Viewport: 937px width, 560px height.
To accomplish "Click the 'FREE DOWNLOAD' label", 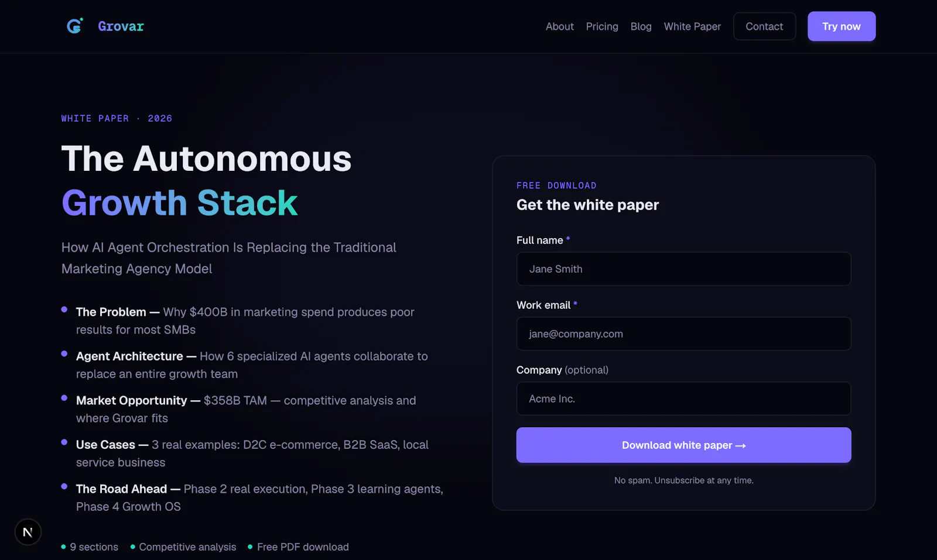I will (x=556, y=185).
